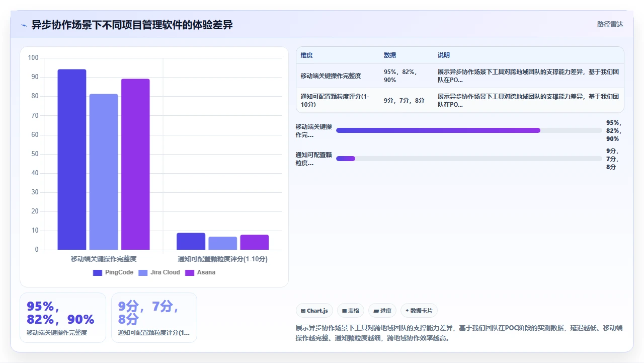Click the 移动端关键操作完... progress row label

pos(313,130)
